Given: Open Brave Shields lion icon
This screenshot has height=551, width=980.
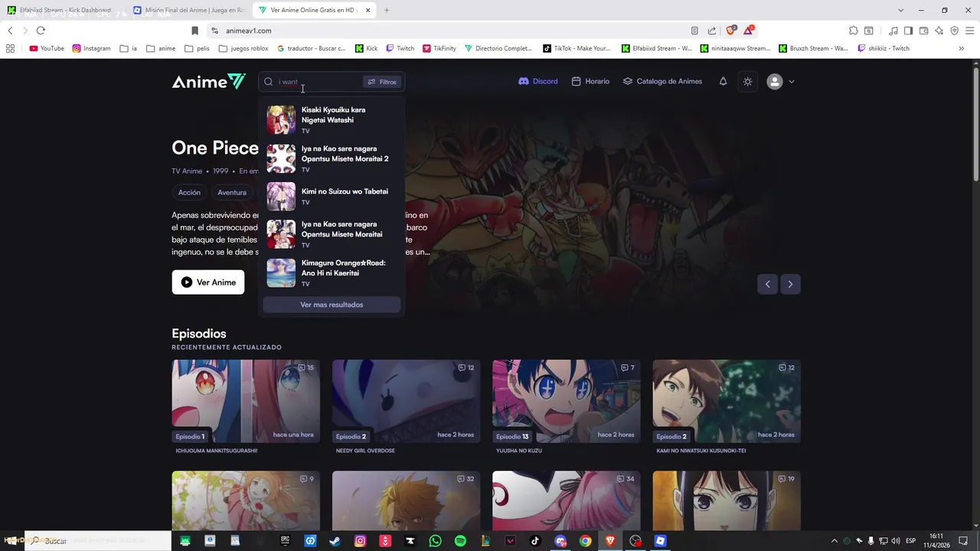Looking at the screenshot, I should (x=730, y=31).
